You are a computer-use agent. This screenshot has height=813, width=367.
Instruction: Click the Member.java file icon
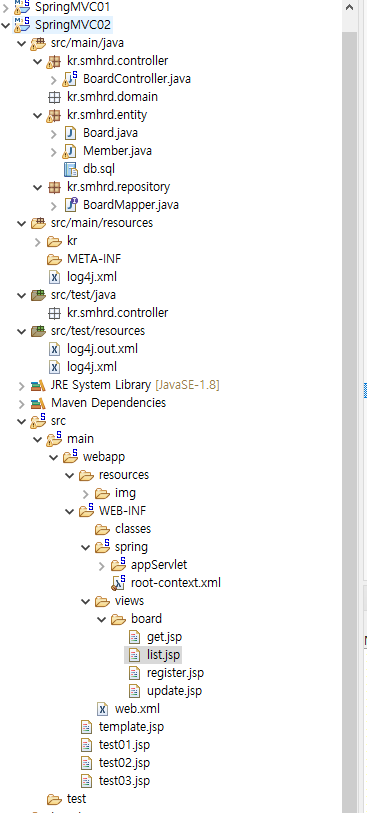tap(69, 151)
